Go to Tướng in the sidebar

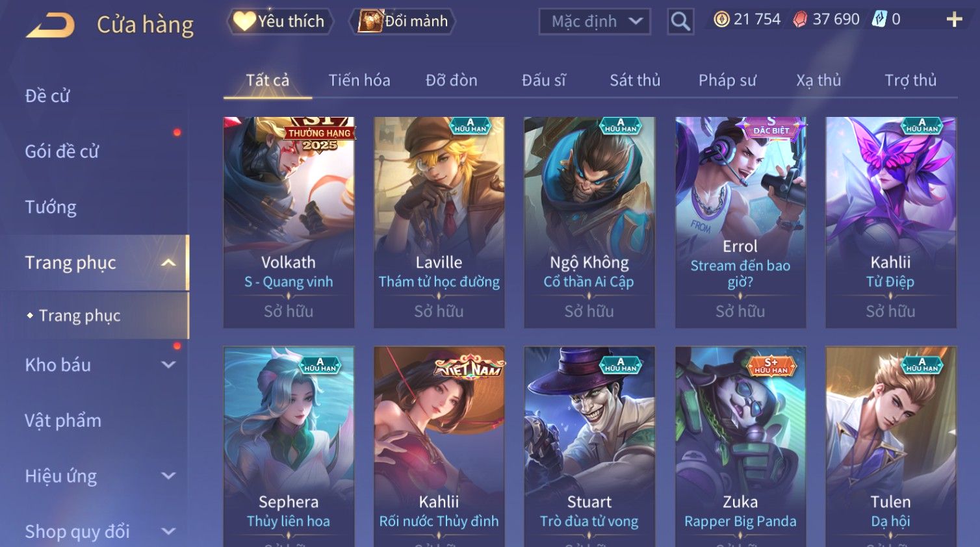coord(51,207)
